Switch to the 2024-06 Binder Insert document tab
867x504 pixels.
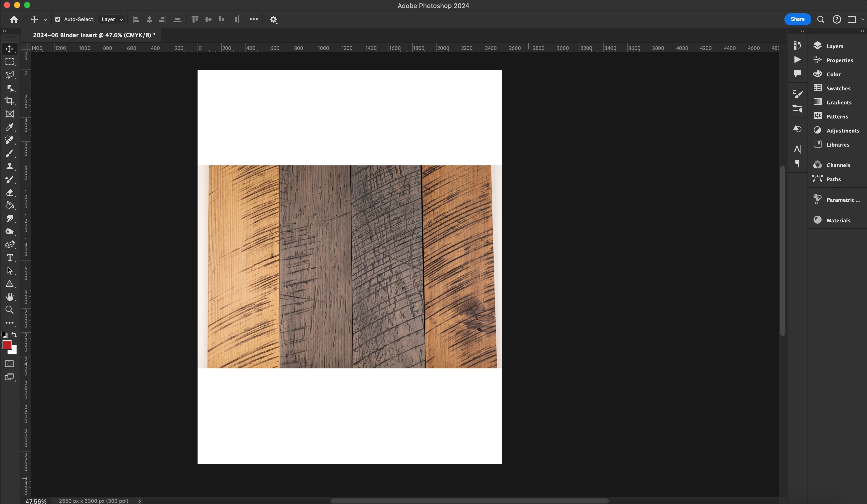tap(94, 35)
